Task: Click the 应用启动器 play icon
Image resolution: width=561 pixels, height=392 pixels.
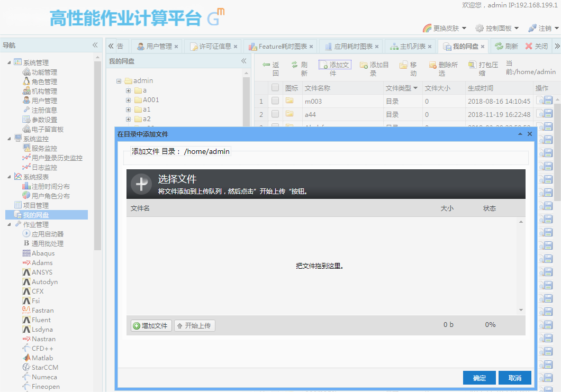Action: click(x=26, y=233)
